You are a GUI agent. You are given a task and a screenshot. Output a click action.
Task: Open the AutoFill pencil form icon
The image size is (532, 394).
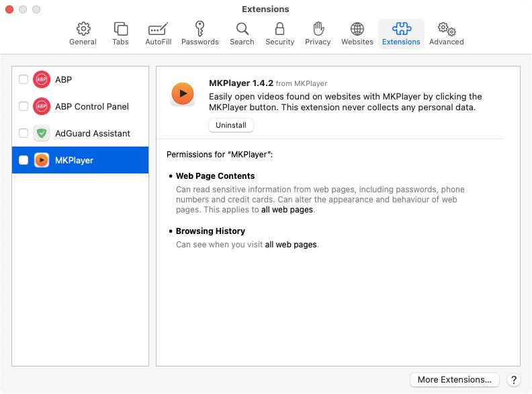(x=158, y=29)
